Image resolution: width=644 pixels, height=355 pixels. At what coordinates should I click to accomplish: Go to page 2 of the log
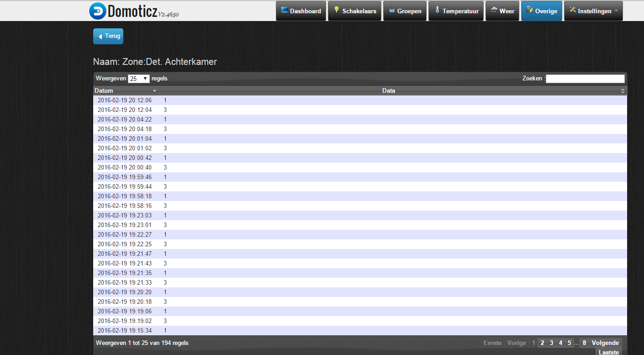point(542,343)
